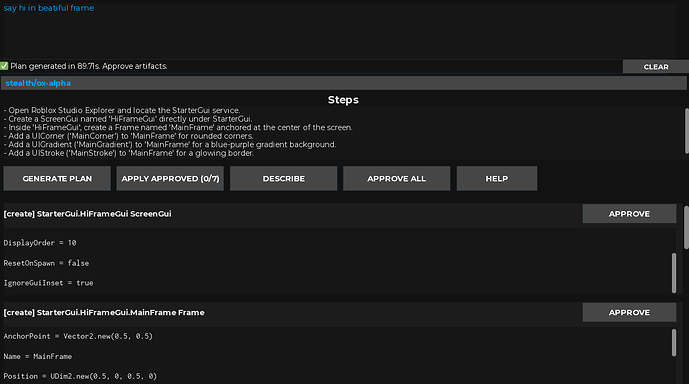Approve all artifacts at once

(x=396, y=178)
